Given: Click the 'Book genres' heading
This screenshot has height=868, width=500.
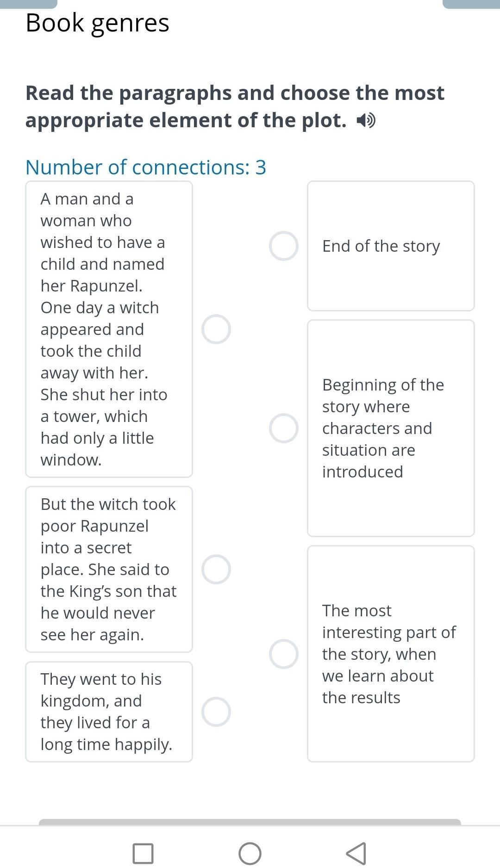Looking at the screenshot, I should click(98, 23).
